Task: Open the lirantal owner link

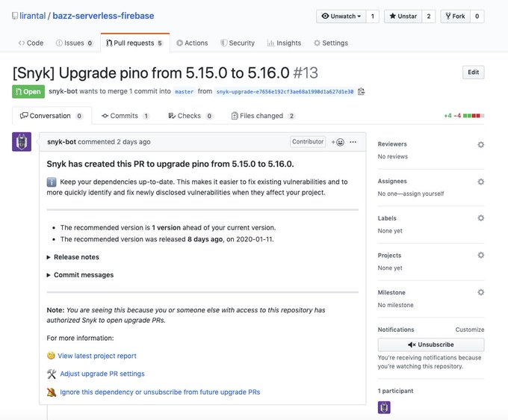Action: 32,16
